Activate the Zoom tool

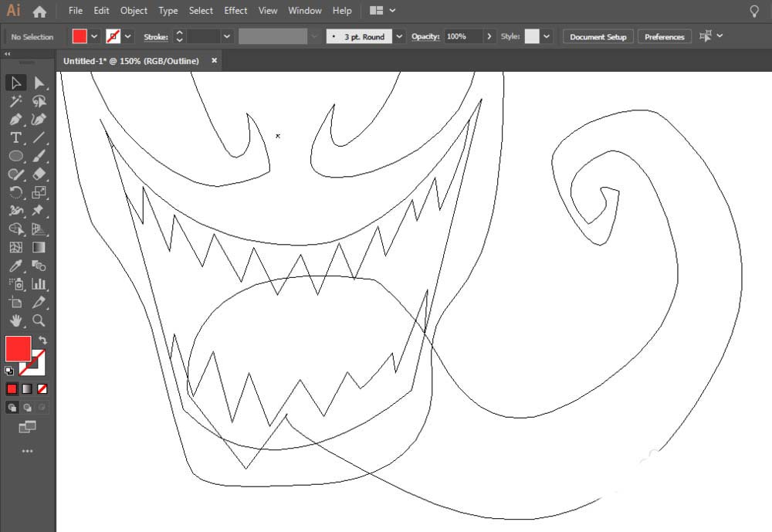(x=39, y=320)
